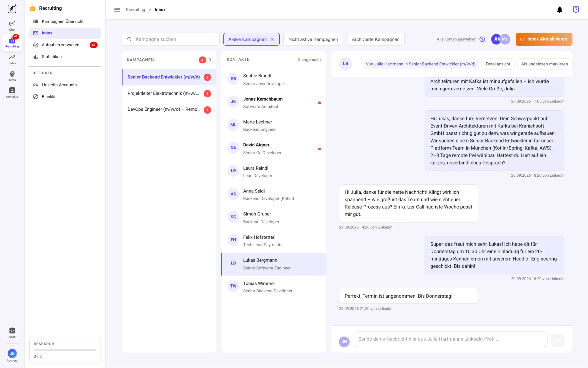This screenshot has height=368, width=588.
Task: Select the ML account avatar filter
Action: pos(505,39)
